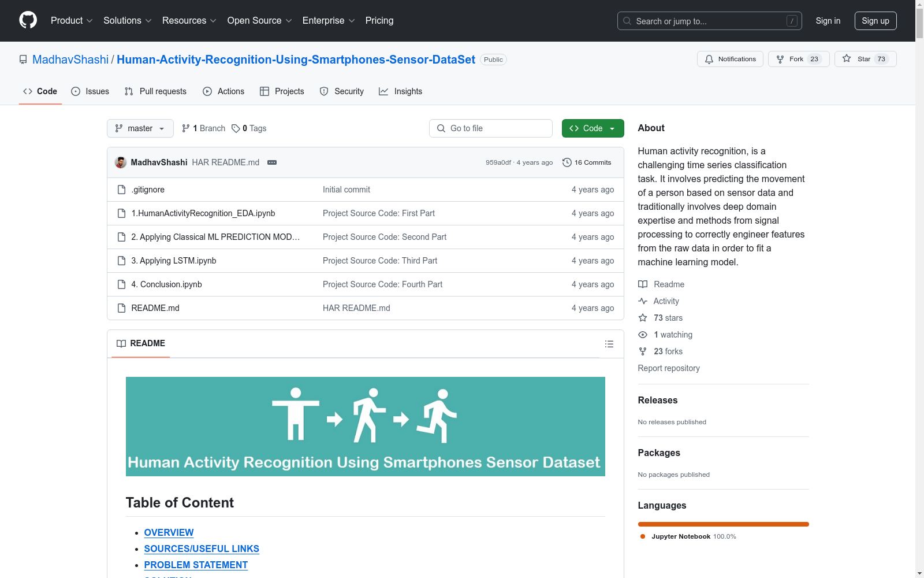Open the Releases heading link
The width and height of the screenshot is (924, 578).
tap(658, 400)
